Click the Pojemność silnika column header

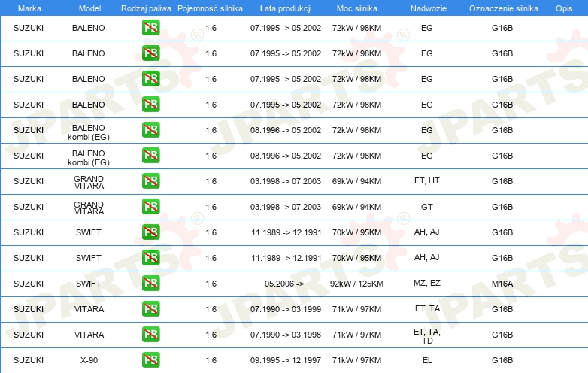[x=210, y=8]
